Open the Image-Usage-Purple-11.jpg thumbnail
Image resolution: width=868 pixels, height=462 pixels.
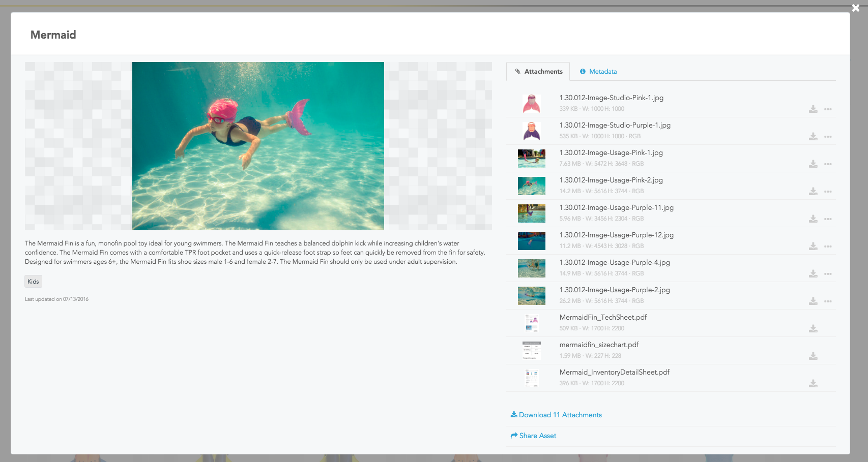(532, 213)
